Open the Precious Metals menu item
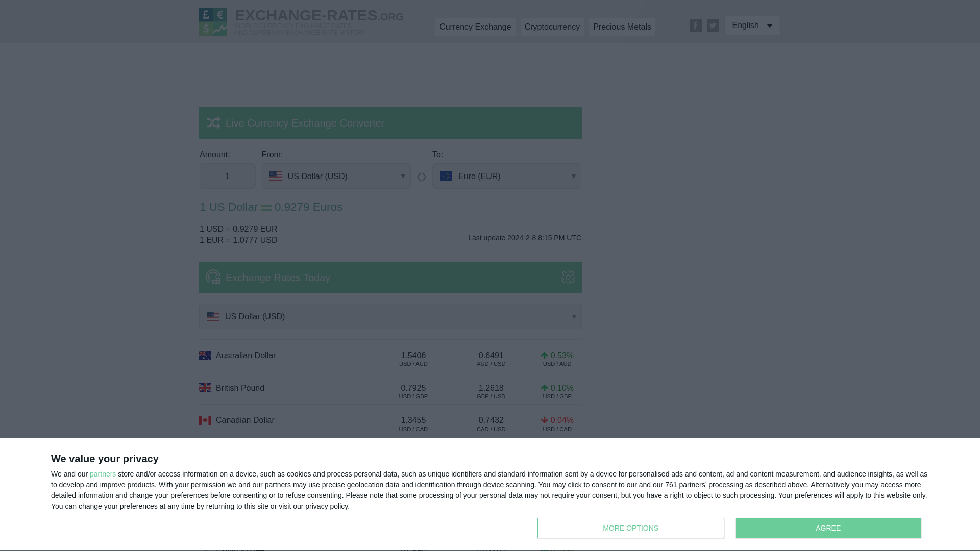Image resolution: width=980 pixels, height=551 pixels. [622, 27]
